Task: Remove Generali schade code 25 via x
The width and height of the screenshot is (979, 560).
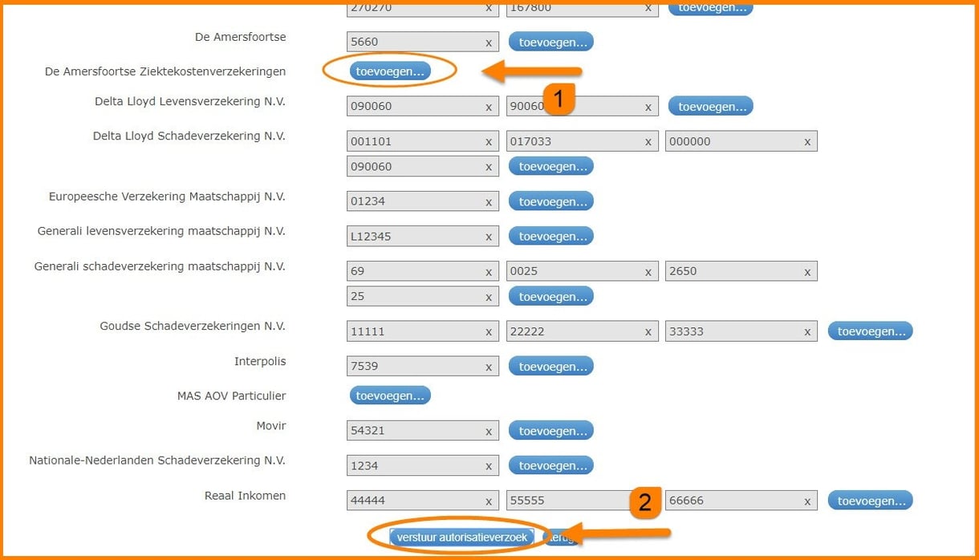Action: [x=488, y=297]
